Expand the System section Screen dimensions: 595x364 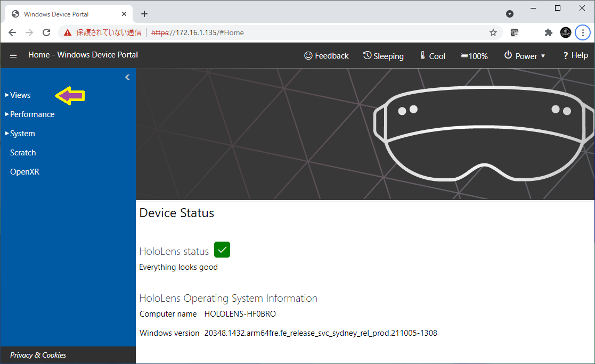coord(22,134)
